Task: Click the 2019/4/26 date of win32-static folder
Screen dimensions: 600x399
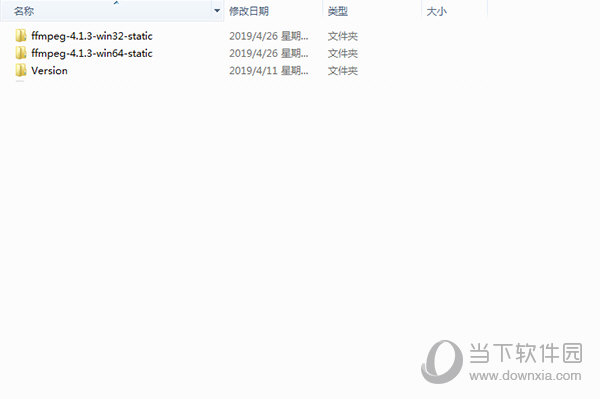Action: (269, 36)
